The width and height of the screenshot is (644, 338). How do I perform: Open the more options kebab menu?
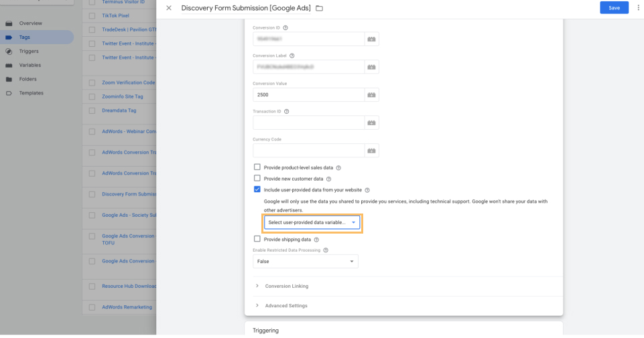pos(638,8)
